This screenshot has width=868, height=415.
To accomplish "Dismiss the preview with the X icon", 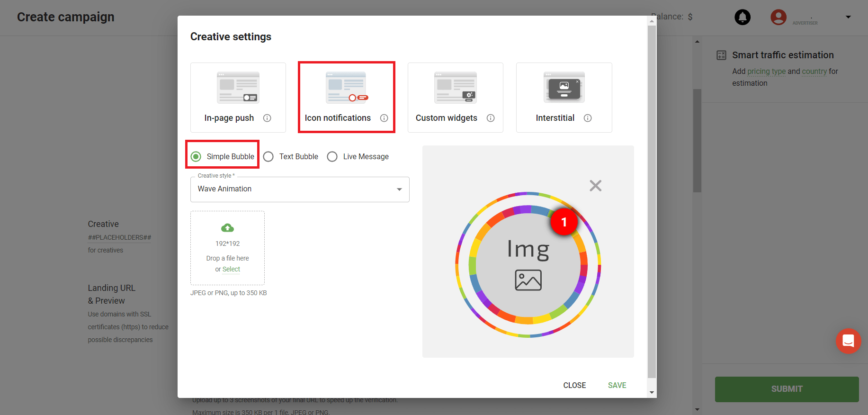I will (x=595, y=186).
